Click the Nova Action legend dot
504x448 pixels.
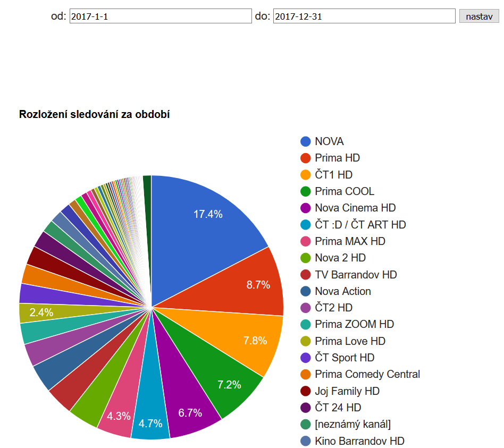pyautogui.click(x=305, y=291)
